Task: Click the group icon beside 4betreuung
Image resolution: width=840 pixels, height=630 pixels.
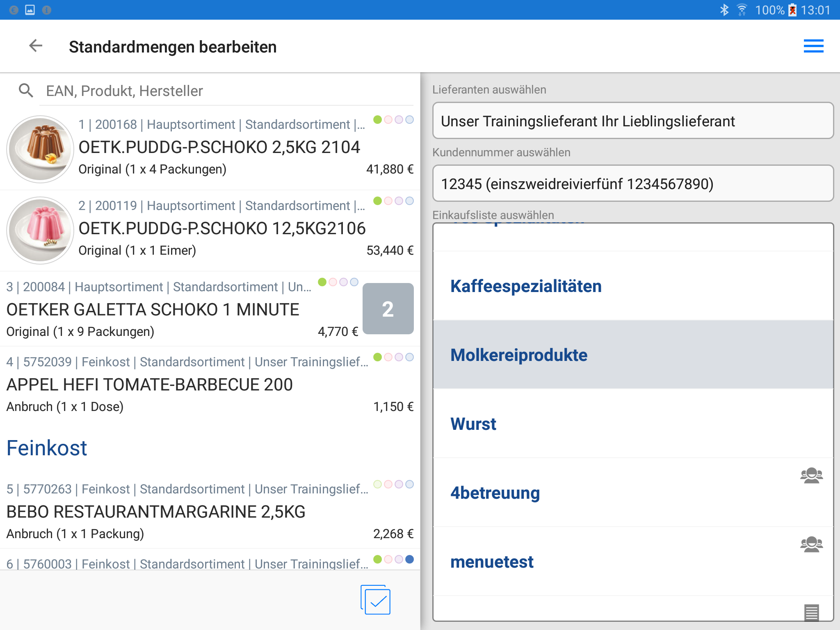Action: tap(811, 476)
